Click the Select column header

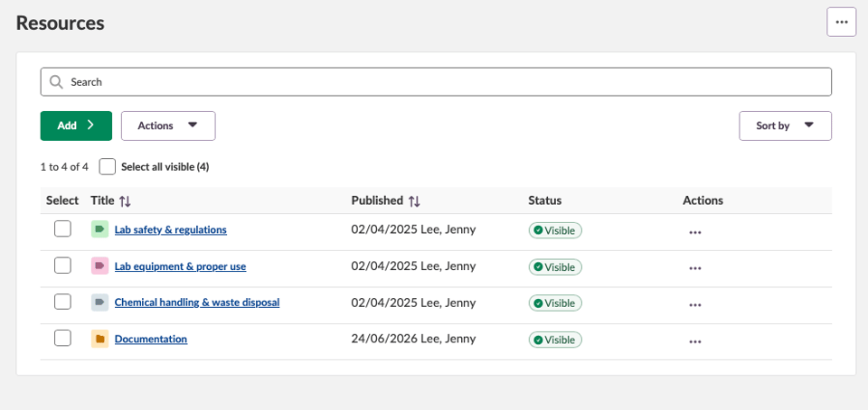62,200
